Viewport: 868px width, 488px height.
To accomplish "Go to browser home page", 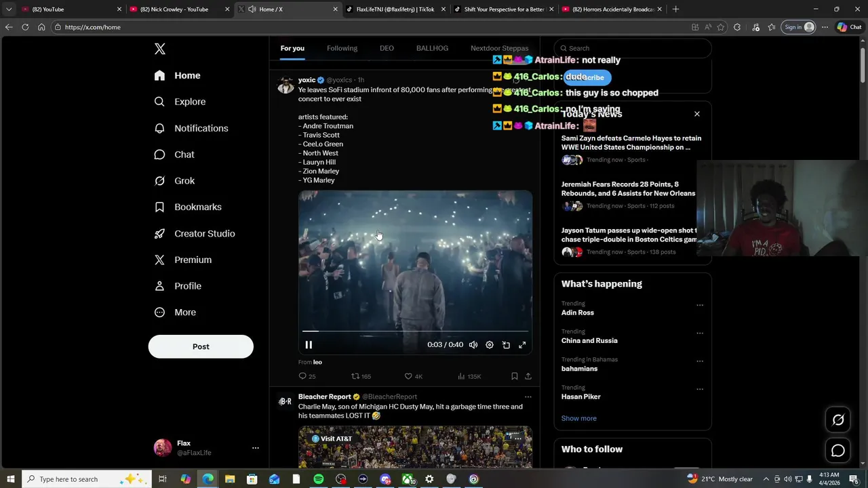I will pyautogui.click(x=41, y=27).
